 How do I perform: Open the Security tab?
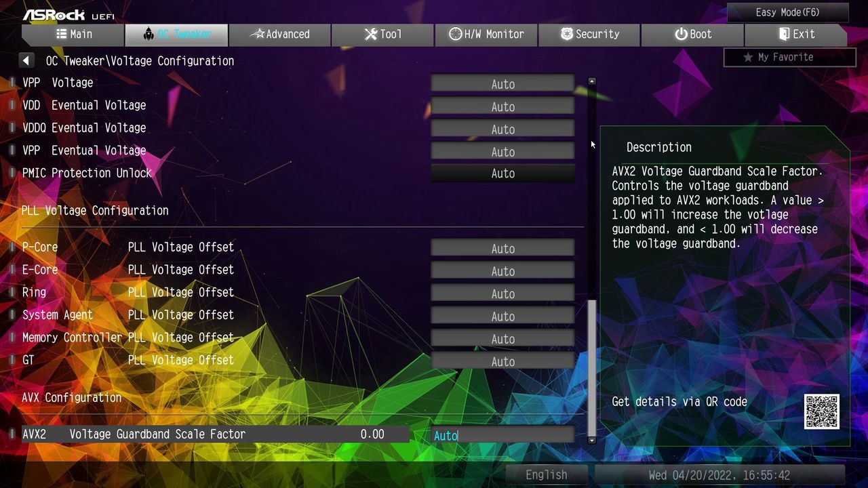(590, 35)
